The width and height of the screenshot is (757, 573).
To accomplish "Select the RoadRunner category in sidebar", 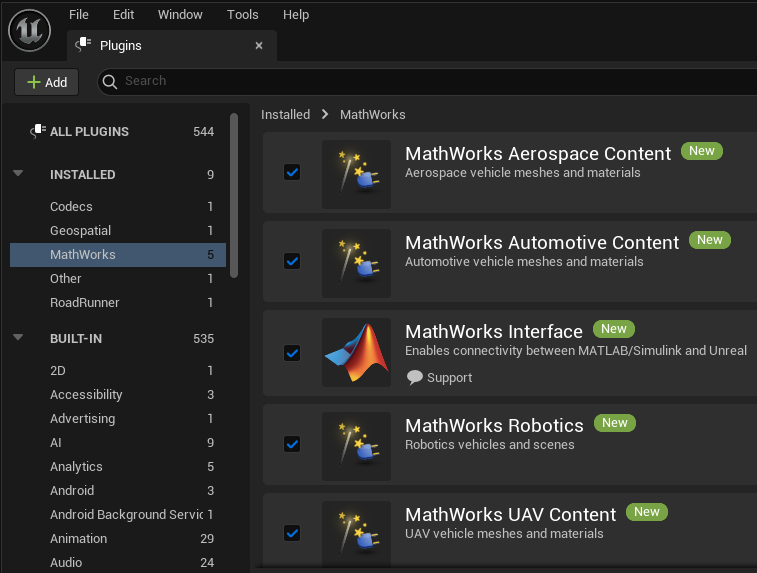I will point(85,302).
